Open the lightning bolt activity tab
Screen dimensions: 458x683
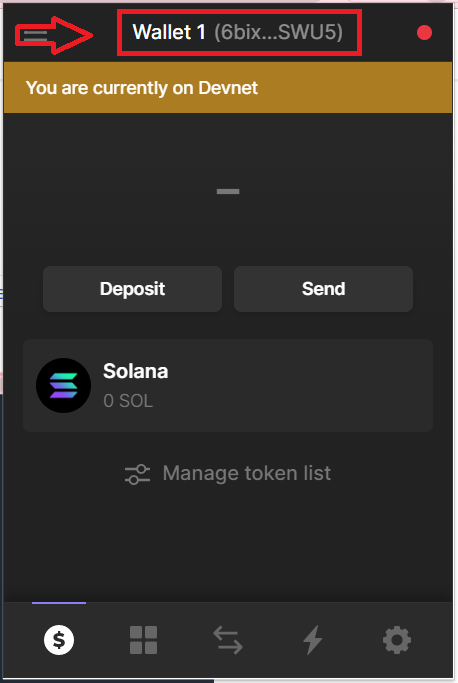tap(312, 640)
